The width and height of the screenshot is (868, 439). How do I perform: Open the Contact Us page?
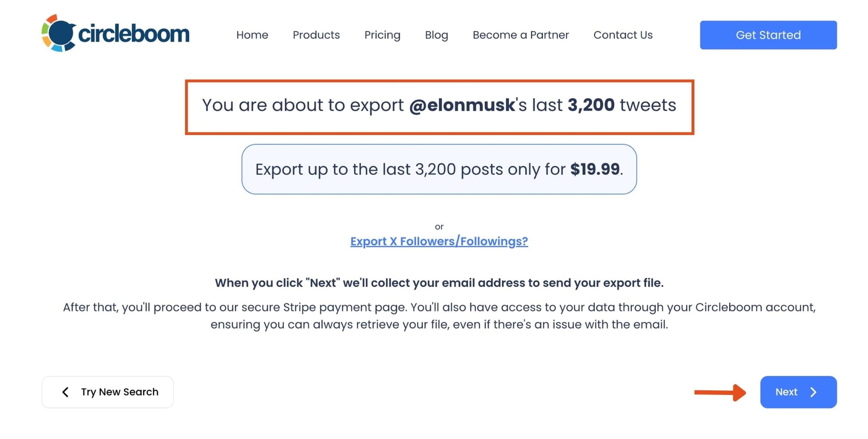coord(623,35)
